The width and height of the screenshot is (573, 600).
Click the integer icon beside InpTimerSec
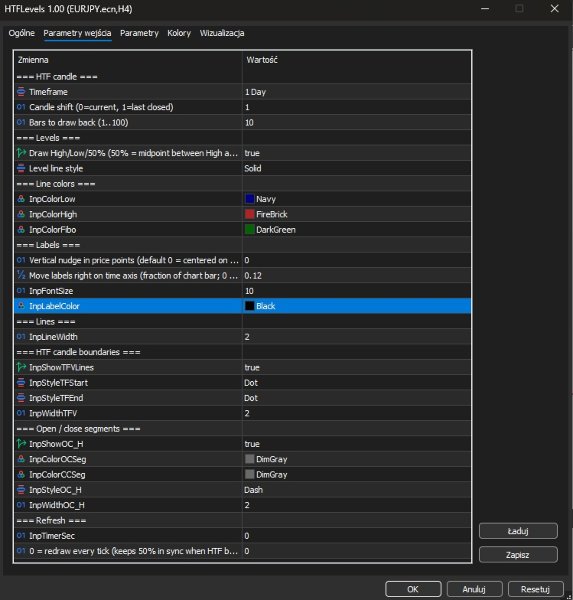pos(21,536)
